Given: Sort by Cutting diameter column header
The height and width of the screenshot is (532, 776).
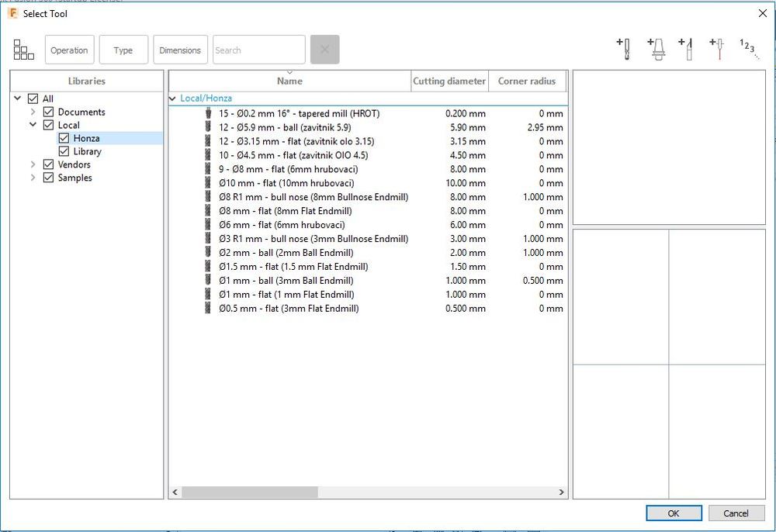Looking at the screenshot, I should click(x=449, y=81).
